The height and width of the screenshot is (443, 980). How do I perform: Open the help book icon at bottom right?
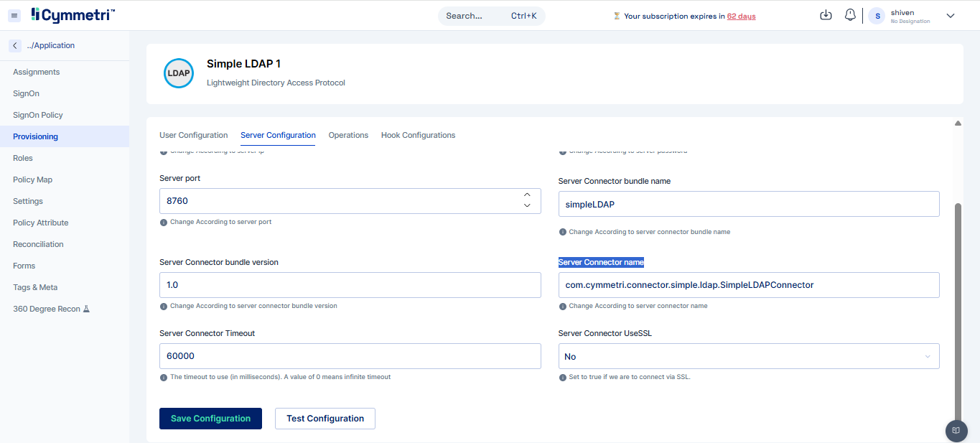tap(956, 431)
